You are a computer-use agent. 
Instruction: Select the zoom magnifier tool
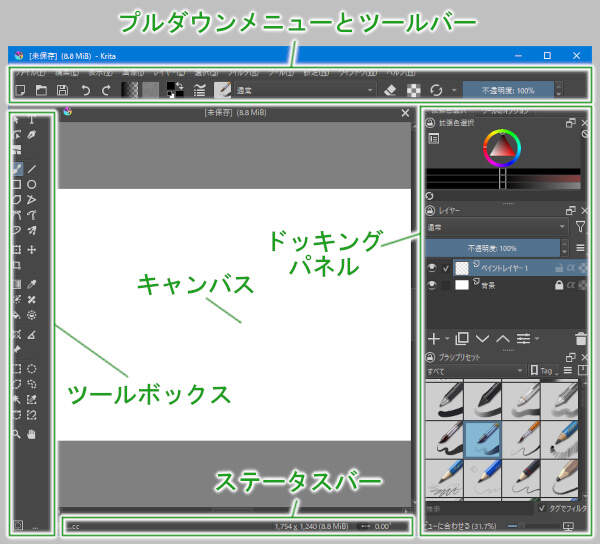(x=17, y=434)
